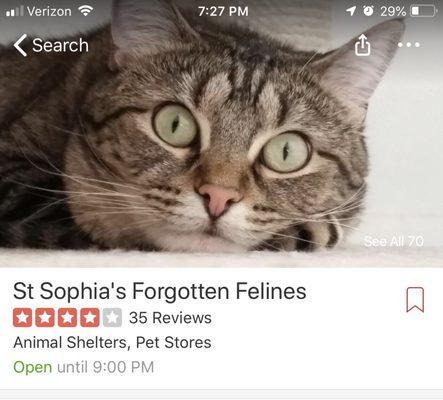Go back to Search
443x400 pixels.
coord(51,45)
